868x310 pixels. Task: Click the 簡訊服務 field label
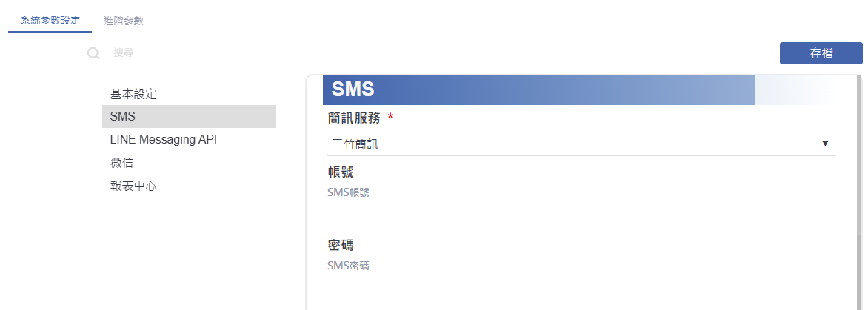pyautogui.click(x=354, y=117)
